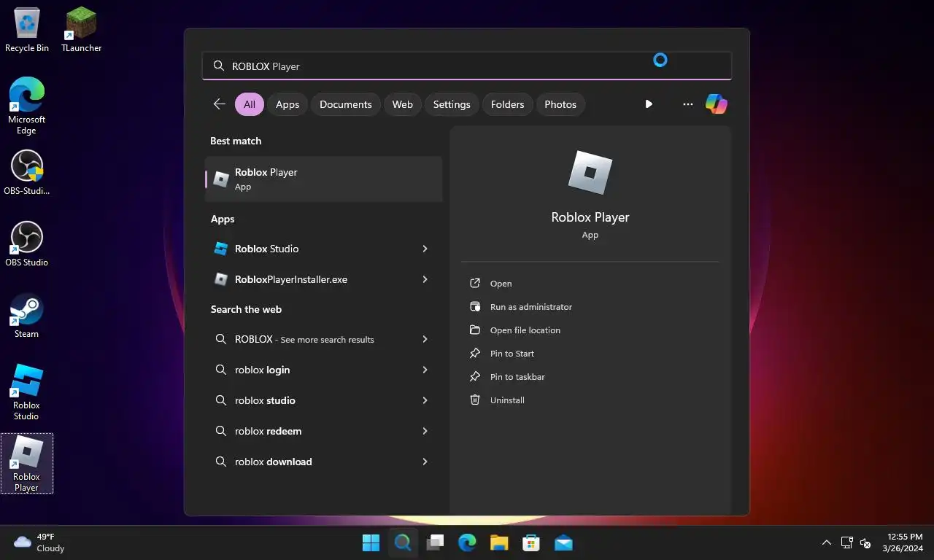This screenshot has width=934, height=560.
Task: Click the Search icon on taskbar
Action: click(x=403, y=542)
